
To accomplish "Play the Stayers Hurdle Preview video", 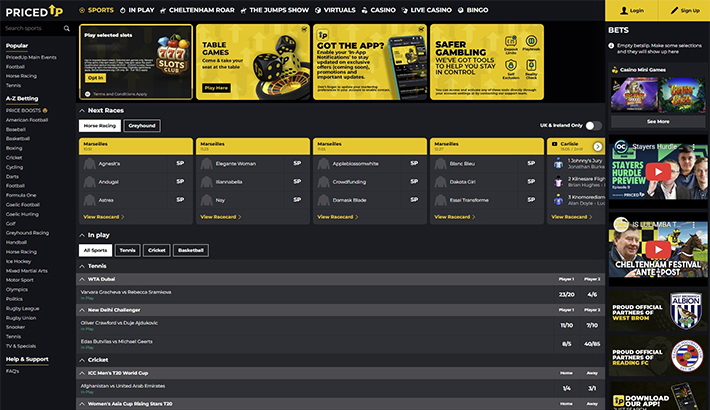I will pos(658,171).
